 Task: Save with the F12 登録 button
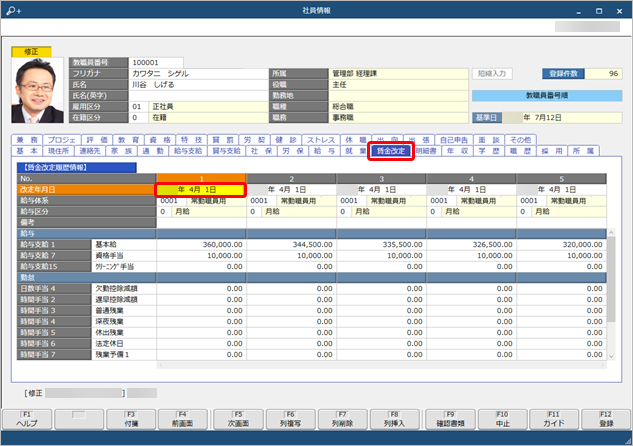tap(606, 419)
